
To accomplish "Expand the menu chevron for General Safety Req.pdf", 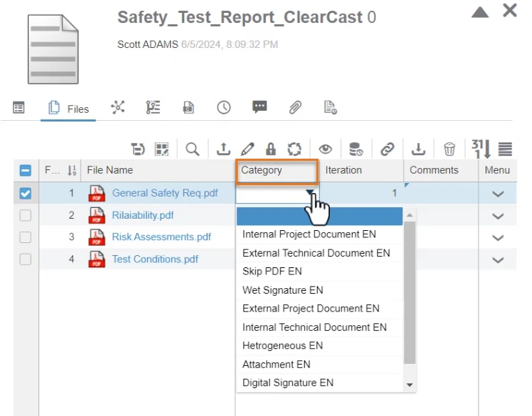I will coord(498,194).
